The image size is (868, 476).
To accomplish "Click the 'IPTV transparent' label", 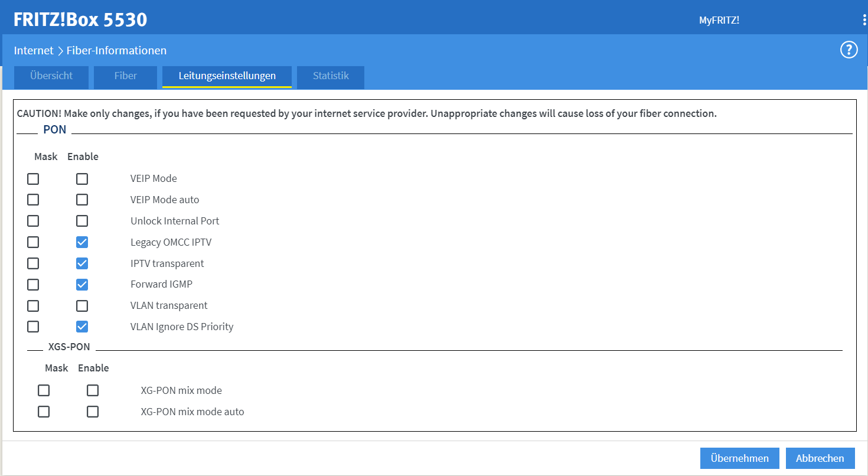I will click(x=167, y=263).
